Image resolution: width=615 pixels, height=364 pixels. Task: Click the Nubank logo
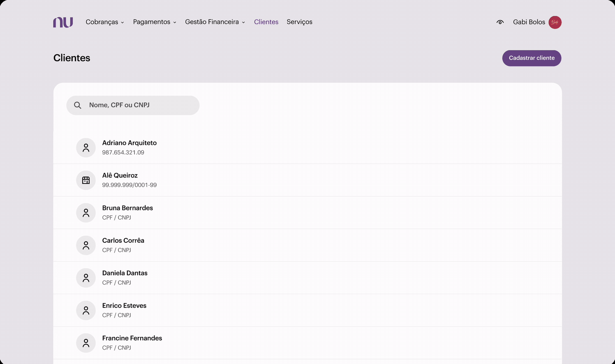(63, 22)
